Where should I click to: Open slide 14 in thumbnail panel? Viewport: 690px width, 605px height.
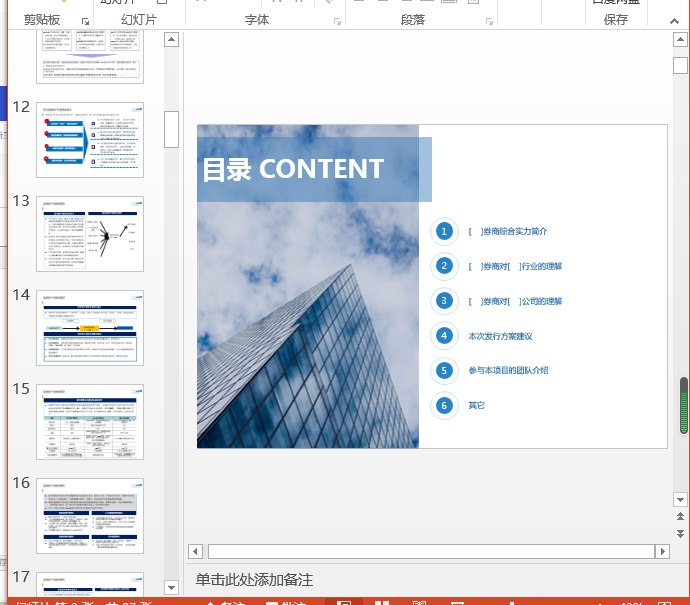[90, 328]
